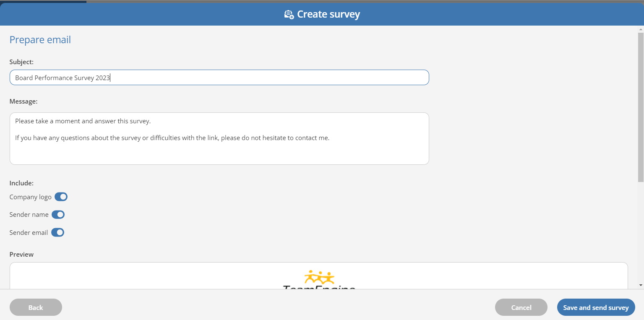Click the Sender name label text
Viewport: 644px width, 320px height.
point(29,215)
